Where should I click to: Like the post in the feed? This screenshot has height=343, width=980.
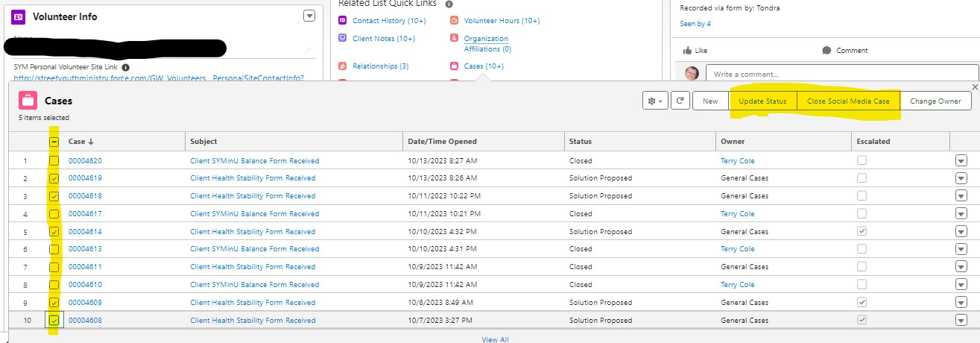click(x=695, y=51)
